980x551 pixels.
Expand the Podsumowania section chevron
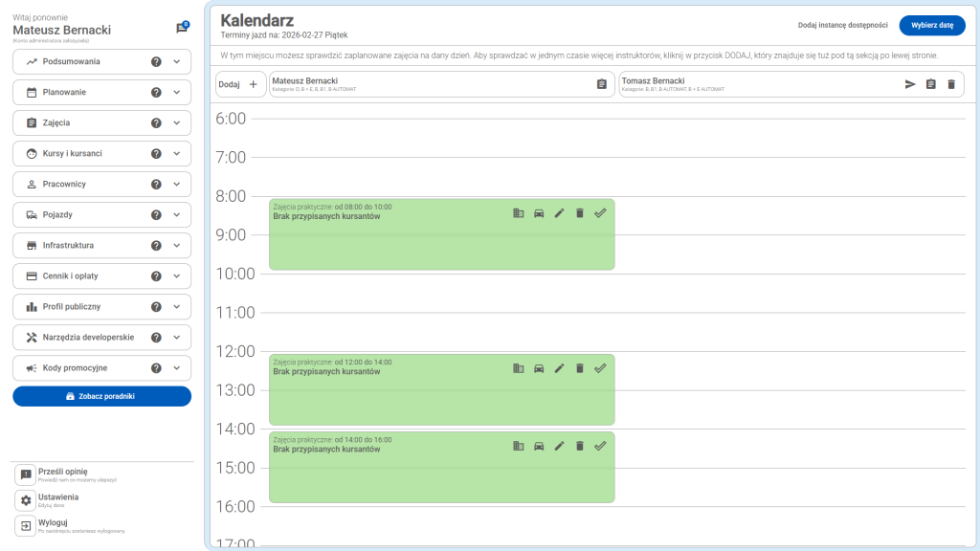(177, 62)
